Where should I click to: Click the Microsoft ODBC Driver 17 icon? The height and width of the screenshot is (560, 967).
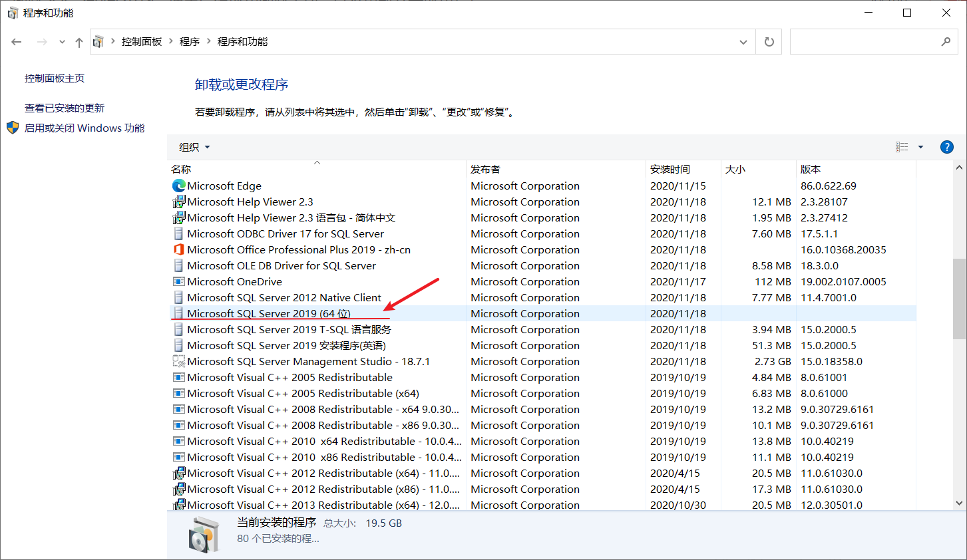click(178, 233)
